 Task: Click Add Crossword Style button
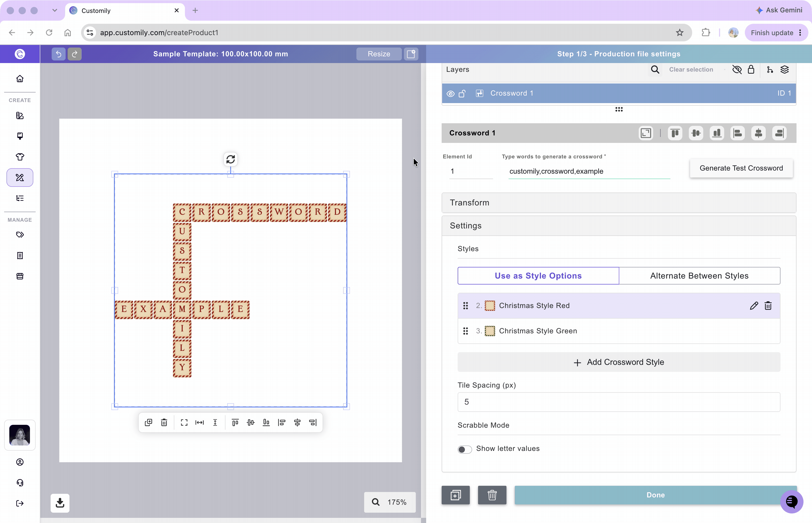619,362
